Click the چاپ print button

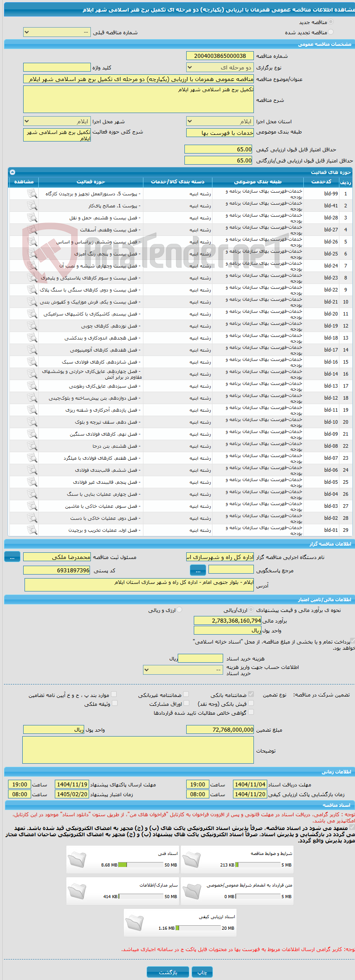pos(202,972)
